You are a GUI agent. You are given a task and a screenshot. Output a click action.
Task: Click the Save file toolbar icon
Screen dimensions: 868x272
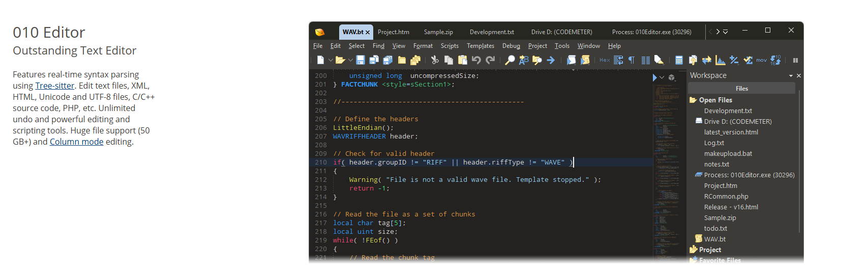pos(361,60)
